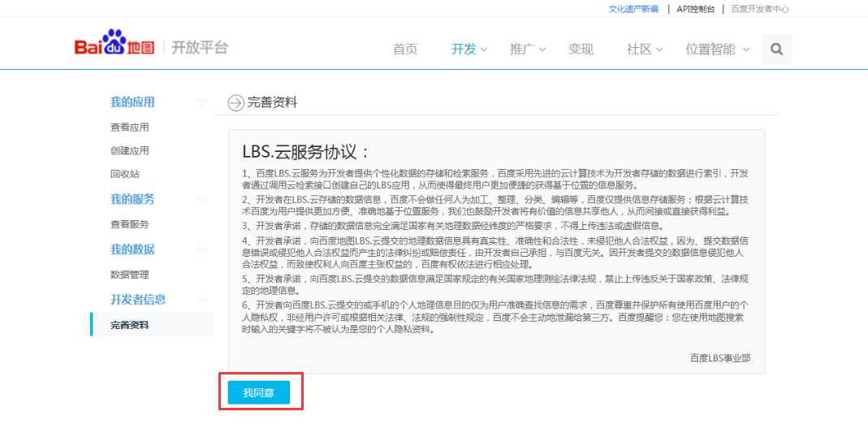Click the arrow circle icon beside 完善资料

coord(235,103)
